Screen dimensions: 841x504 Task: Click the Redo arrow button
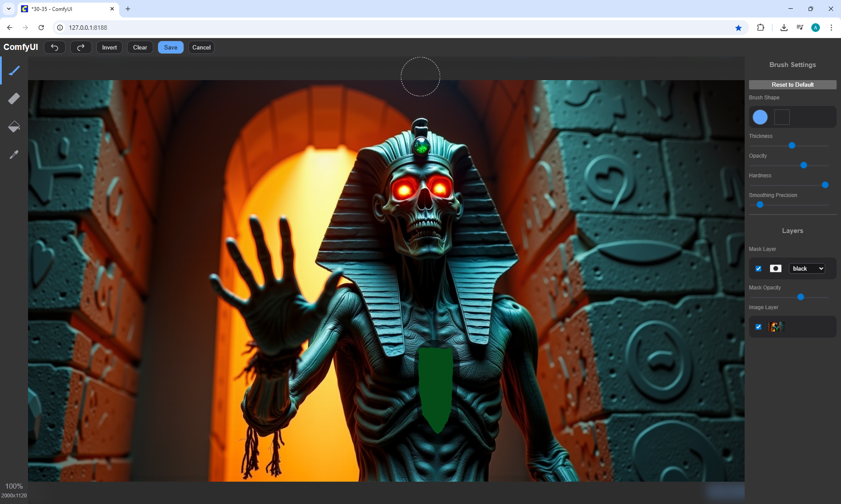pyautogui.click(x=81, y=47)
